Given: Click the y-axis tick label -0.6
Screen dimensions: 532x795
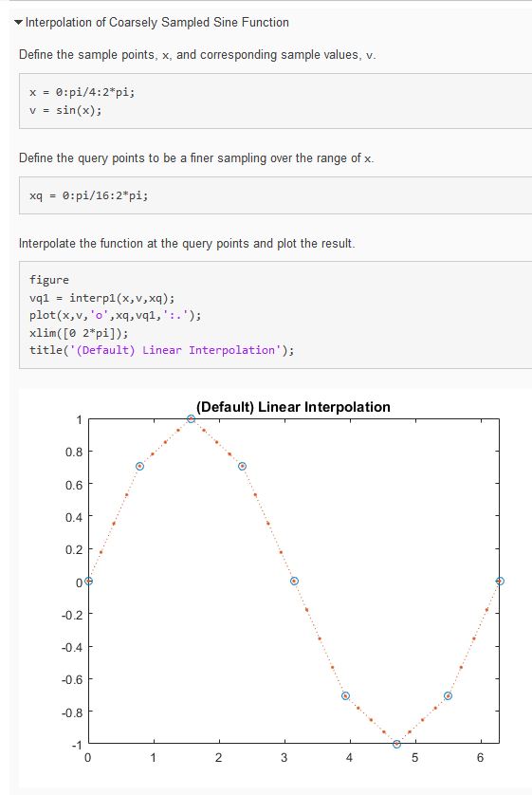Looking at the screenshot, I should click(x=71, y=679).
